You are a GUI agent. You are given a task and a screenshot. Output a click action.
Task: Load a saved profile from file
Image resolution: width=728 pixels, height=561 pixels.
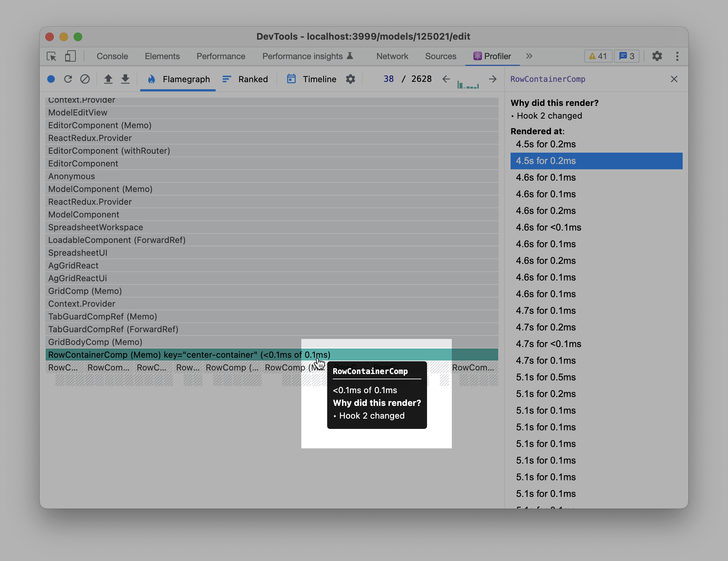108,79
